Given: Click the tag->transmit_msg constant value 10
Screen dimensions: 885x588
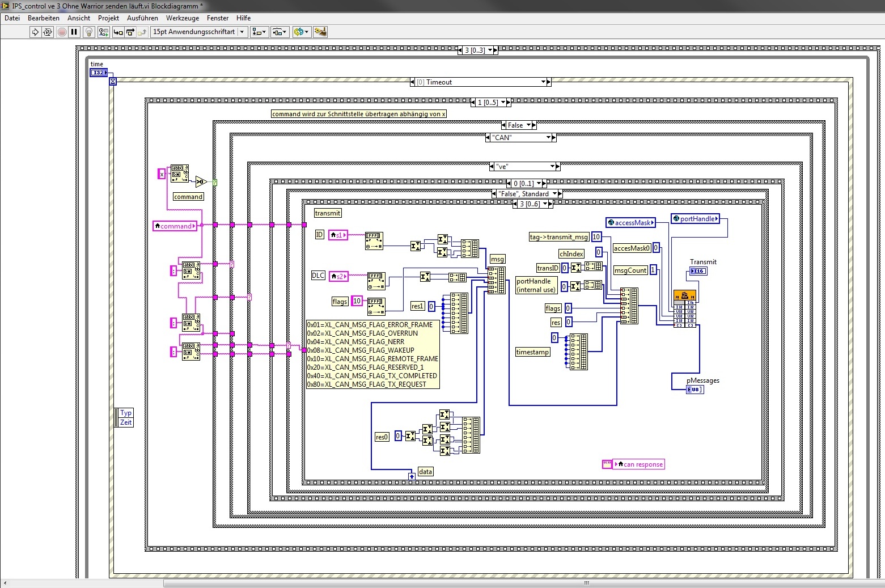Looking at the screenshot, I should [596, 237].
